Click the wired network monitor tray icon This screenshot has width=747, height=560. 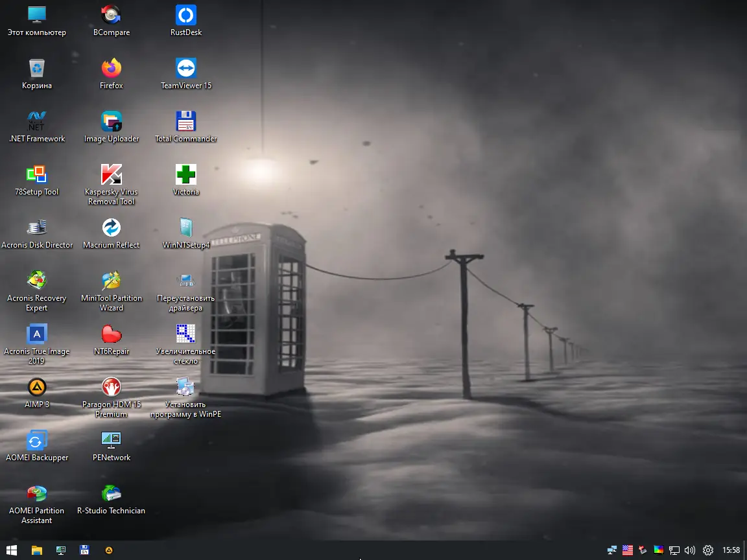pos(674,550)
